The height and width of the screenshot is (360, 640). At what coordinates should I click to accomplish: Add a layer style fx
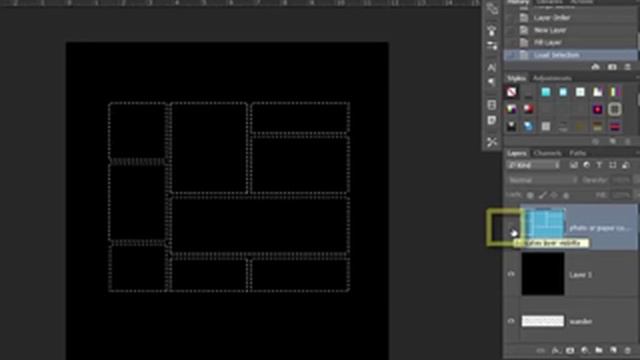556,351
